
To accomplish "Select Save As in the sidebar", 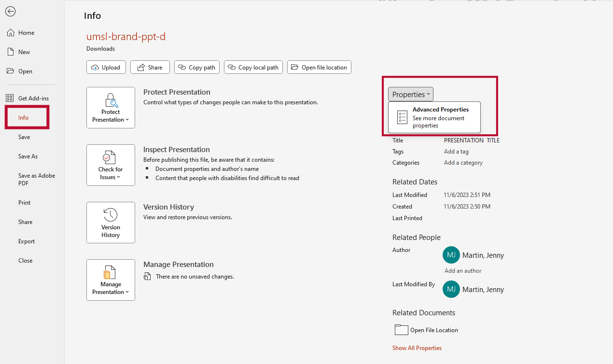I will click(x=28, y=156).
